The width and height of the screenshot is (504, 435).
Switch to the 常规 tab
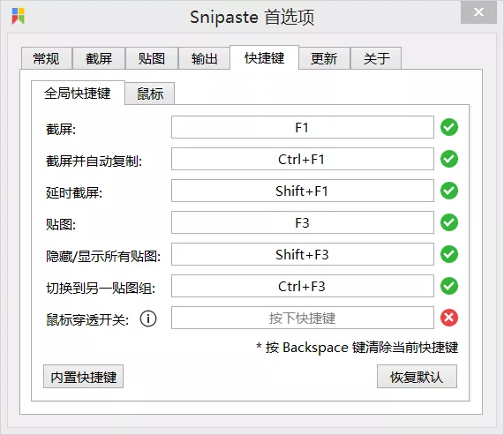(x=46, y=58)
